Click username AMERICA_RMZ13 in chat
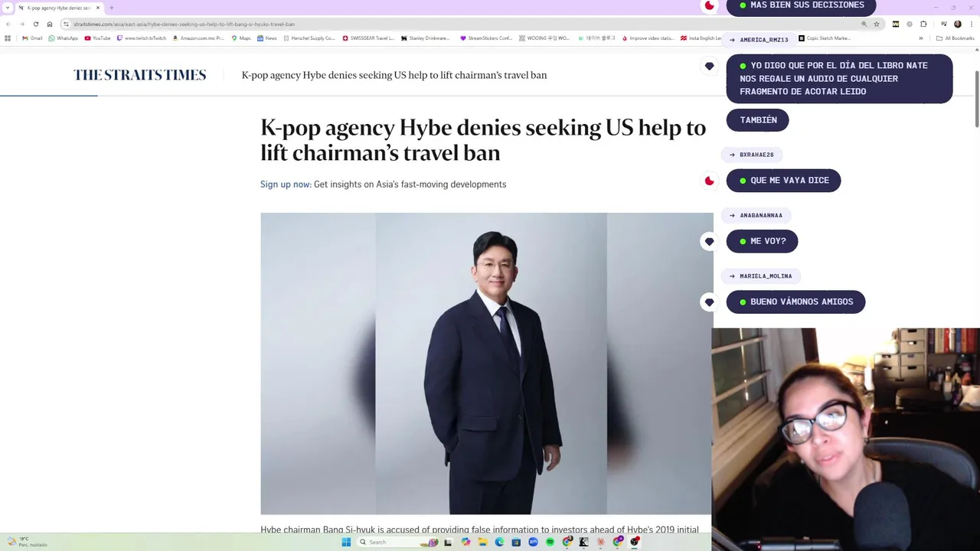 click(764, 40)
